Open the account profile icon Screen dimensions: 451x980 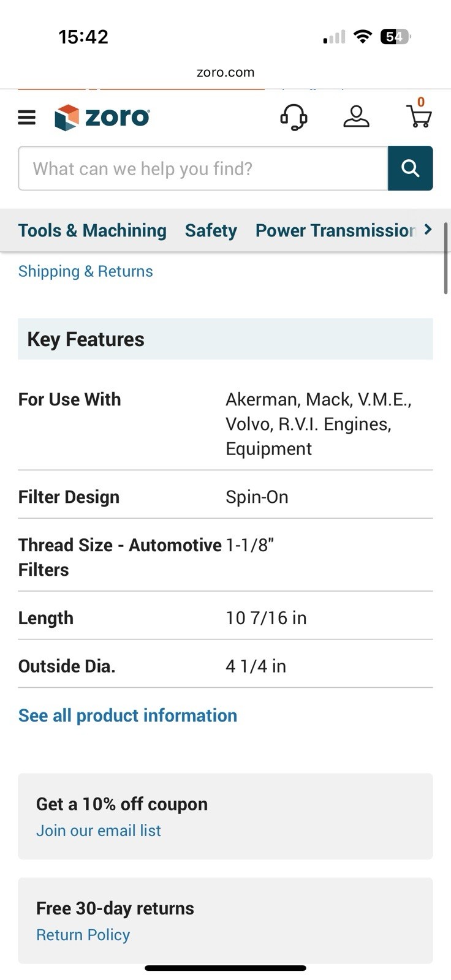tap(356, 116)
